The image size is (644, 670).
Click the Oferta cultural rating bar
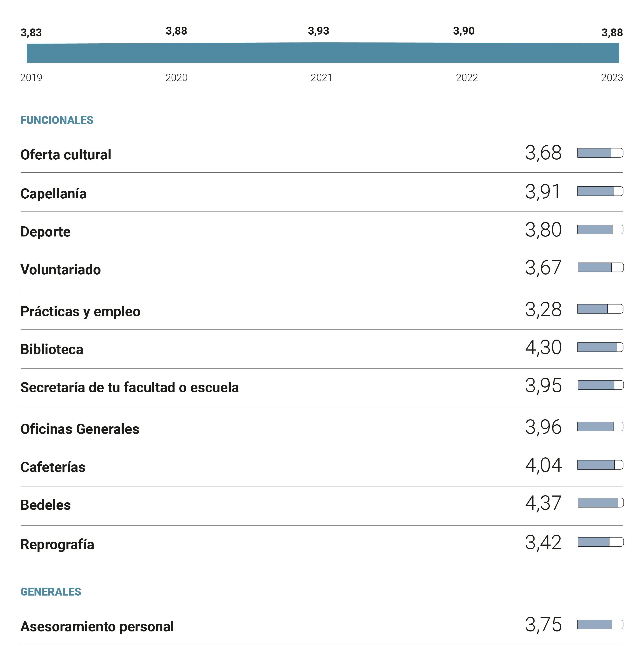[600, 153]
